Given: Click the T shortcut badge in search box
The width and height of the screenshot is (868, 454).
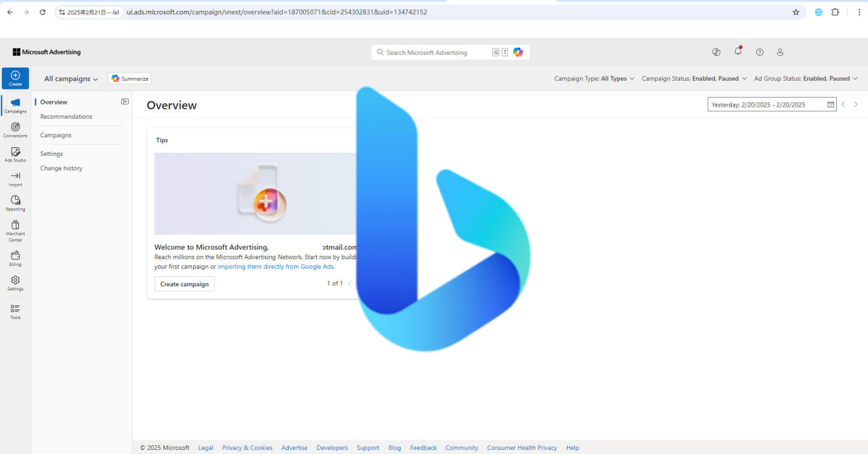Looking at the screenshot, I should tap(505, 52).
